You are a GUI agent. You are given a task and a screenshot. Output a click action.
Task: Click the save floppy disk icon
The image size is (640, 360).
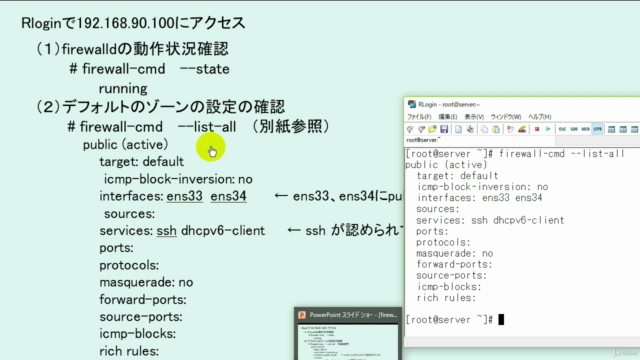tap(444, 129)
